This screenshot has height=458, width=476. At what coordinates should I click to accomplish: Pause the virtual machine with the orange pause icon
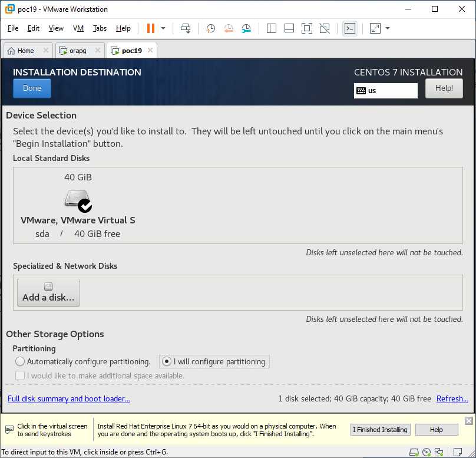151,28
